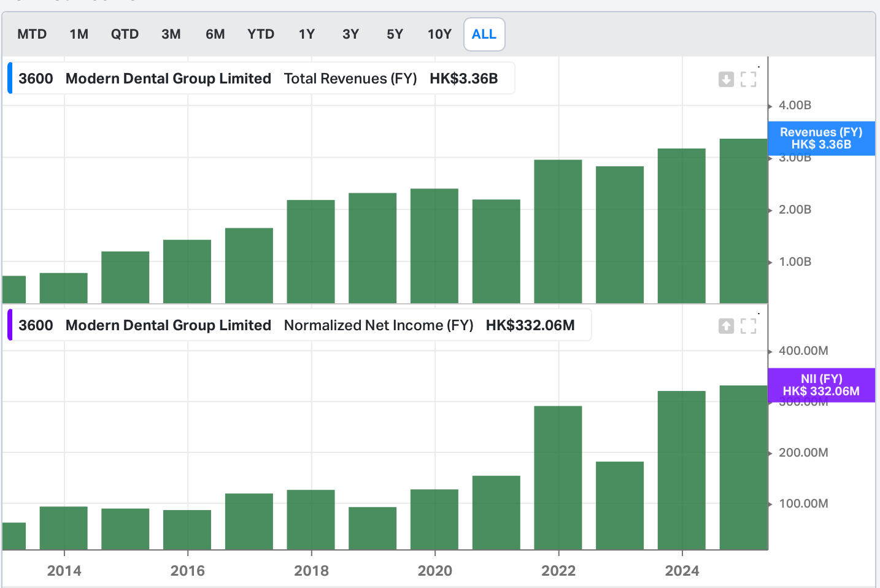Click the 100.00M y-axis label

point(803,504)
